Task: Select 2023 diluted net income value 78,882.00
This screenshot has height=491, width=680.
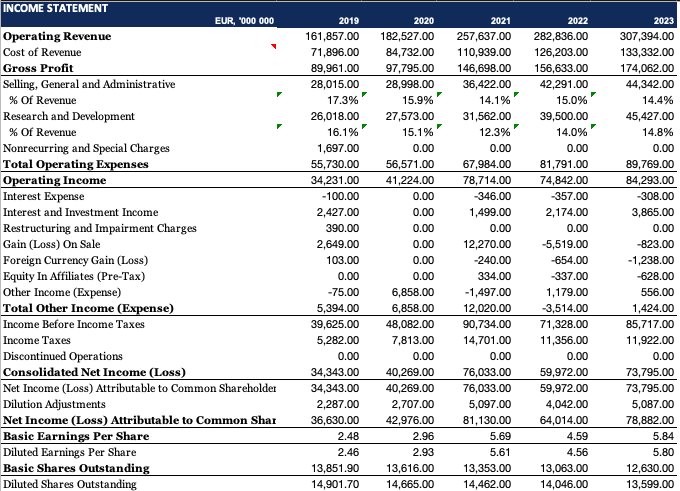Action: coord(650,421)
